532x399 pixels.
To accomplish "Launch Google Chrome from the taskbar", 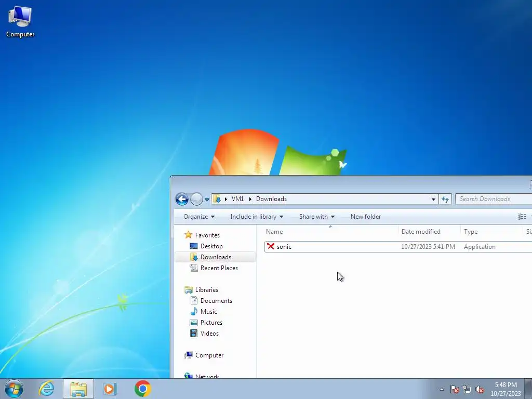I will tap(143, 389).
